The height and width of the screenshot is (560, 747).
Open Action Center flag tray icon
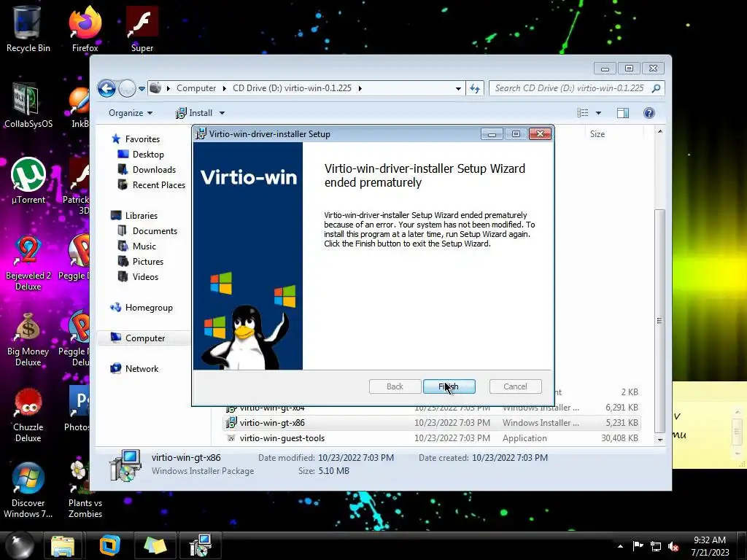(x=638, y=546)
